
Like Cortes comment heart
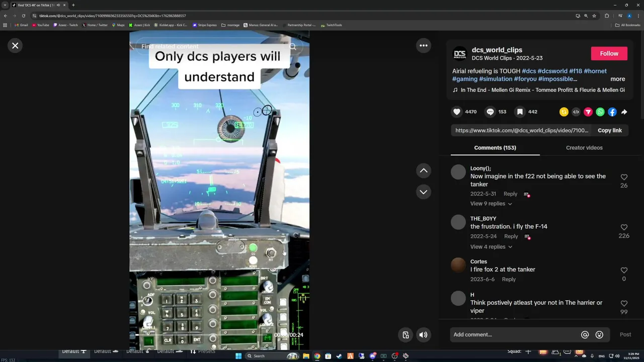point(624,271)
